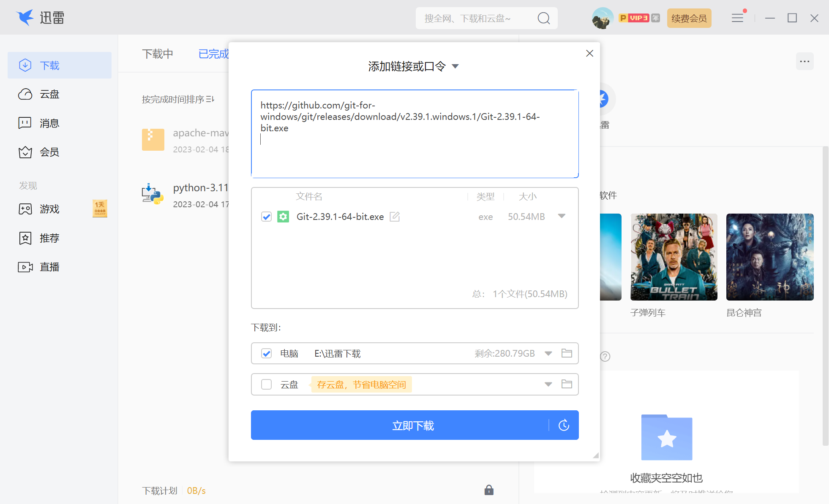The image size is (829, 504).
Task: Open the computer path dropdown arrow
Action: [548, 353]
